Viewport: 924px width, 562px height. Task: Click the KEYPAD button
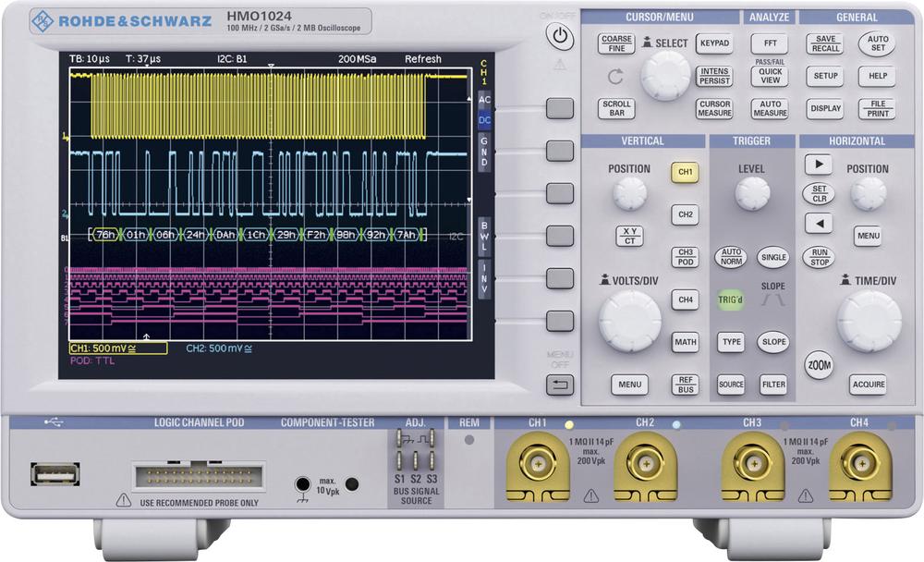pos(714,43)
